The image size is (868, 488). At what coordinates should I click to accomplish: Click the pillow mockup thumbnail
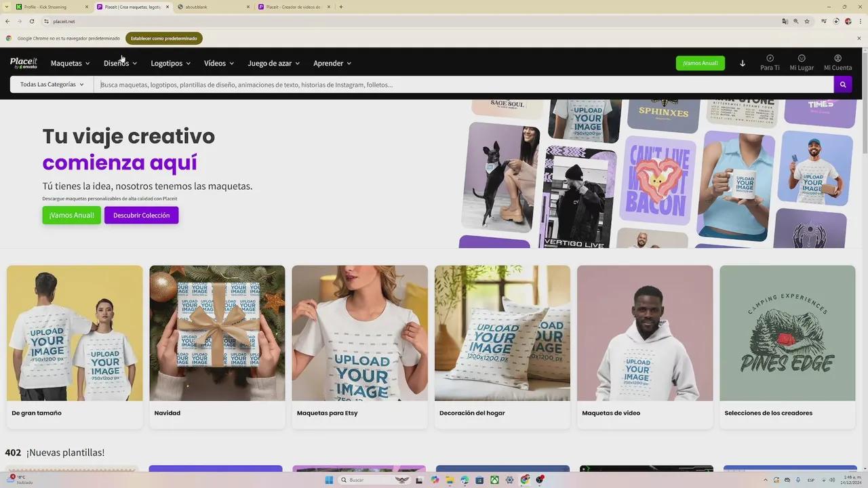pyautogui.click(x=502, y=333)
